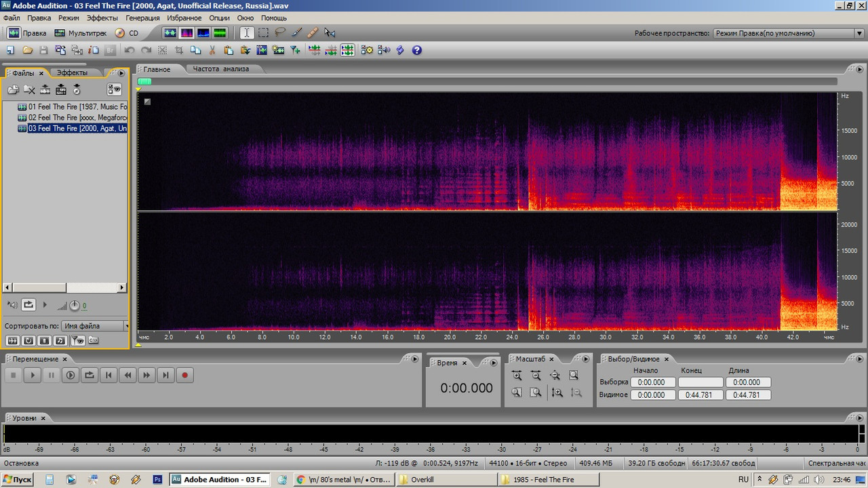Screen dimensions: 868x488
Task: Switch to Мультитрек view
Action: point(81,33)
